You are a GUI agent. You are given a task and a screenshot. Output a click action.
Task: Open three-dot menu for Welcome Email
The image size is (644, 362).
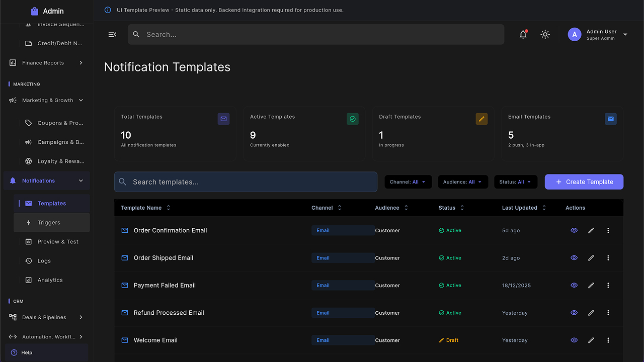click(x=608, y=340)
